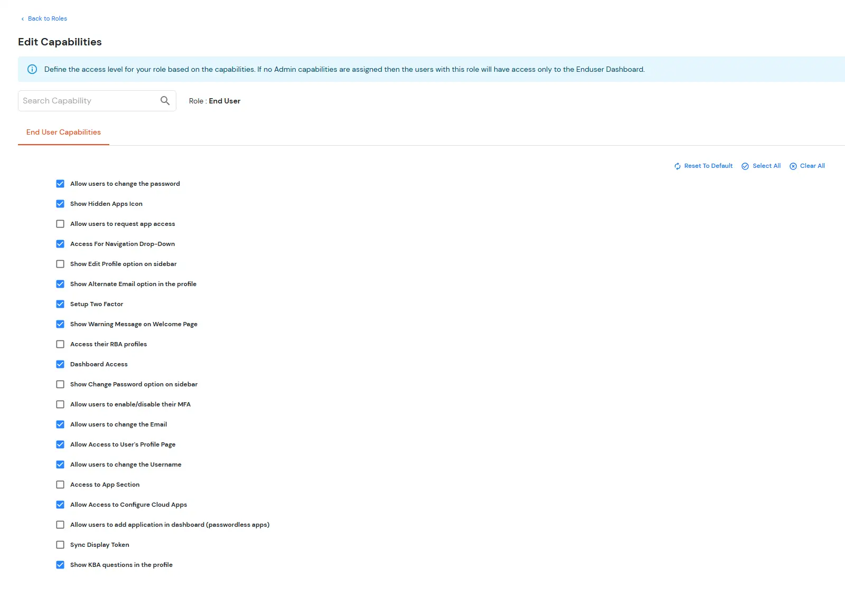845x616 pixels.
Task: Click the Reset To Default refresh icon
Action: click(677, 166)
